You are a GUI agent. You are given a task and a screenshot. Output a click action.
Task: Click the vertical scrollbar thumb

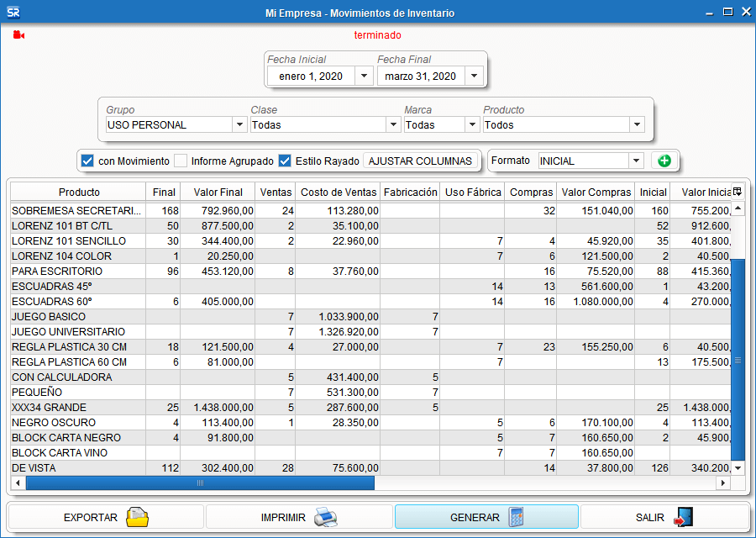(738, 360)
